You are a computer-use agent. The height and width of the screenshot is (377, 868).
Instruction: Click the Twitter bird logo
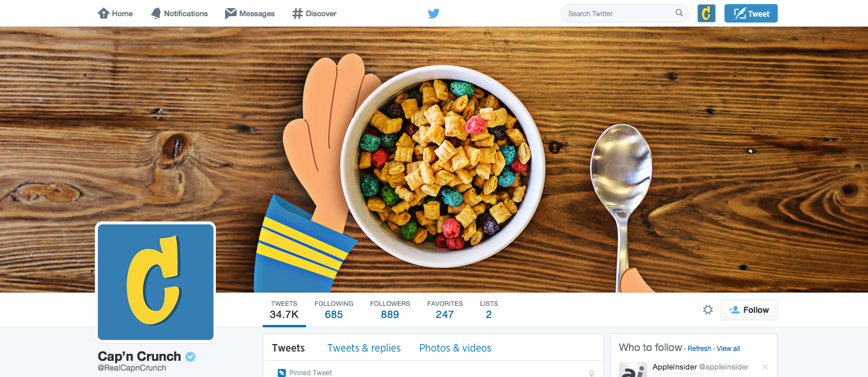tap(433, 13)
